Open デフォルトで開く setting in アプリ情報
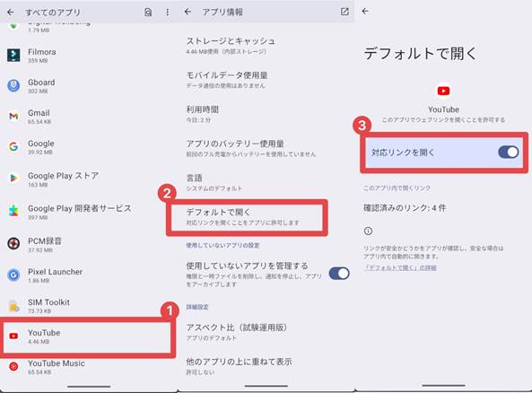 pyautogui.click(x=247, y=217)
